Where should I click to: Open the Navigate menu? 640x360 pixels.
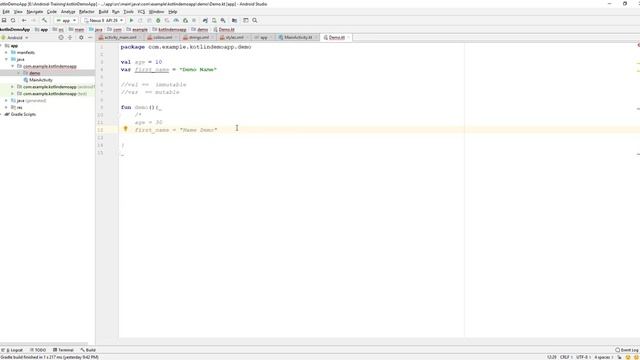pos(35,12)
